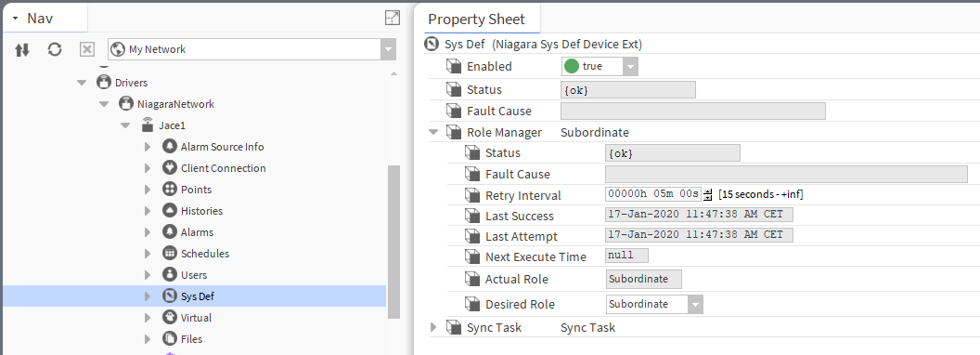Click the Points icon in tree
The image size is (980, 355).
(x=170, y=189)
